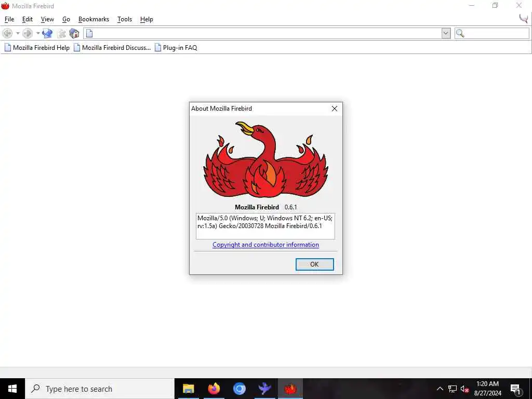Screen dimensions: 532x399
Task: Open the Bookmarks menu
Action: point(94,19)
